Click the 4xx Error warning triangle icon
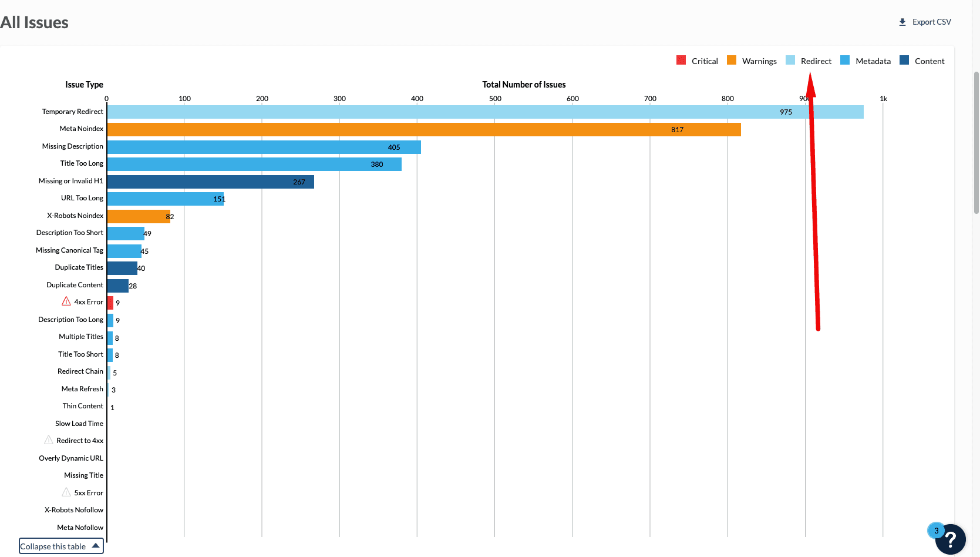980x557 pixels. coord(66,301)
